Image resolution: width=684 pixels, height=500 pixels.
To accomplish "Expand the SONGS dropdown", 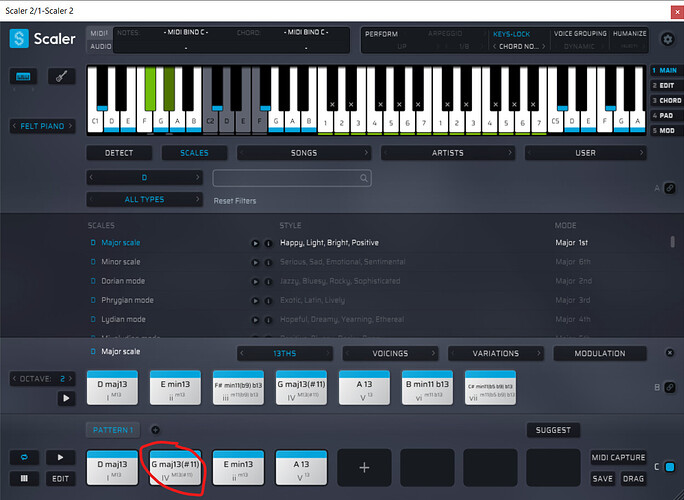I will (x=304, y=153).
